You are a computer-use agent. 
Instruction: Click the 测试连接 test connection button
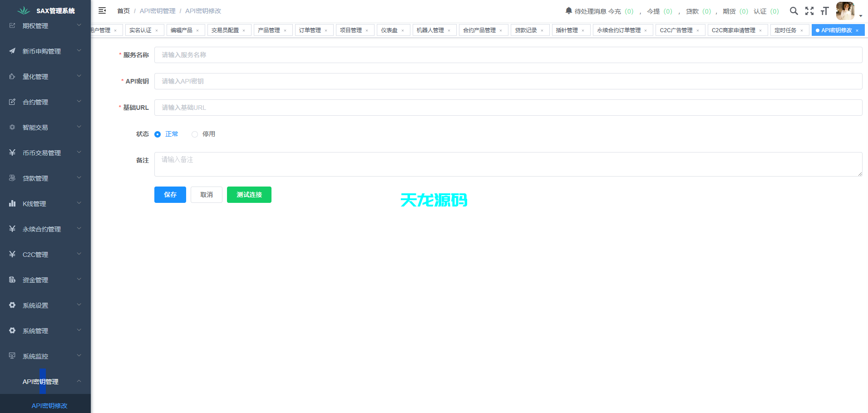[249, 195]
